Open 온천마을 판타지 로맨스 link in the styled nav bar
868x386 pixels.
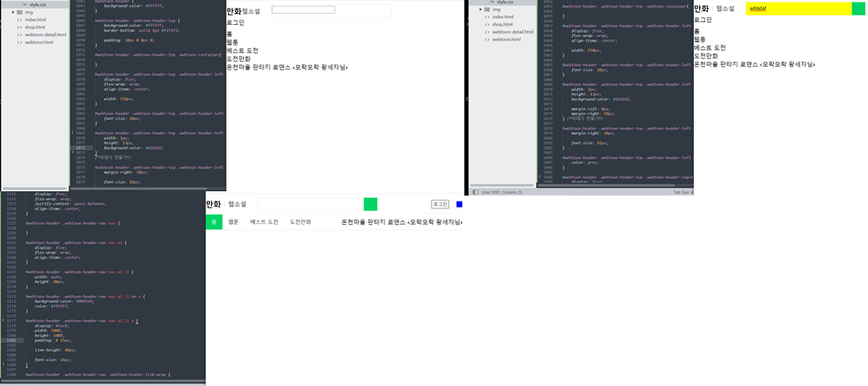[x=402, y=222]
